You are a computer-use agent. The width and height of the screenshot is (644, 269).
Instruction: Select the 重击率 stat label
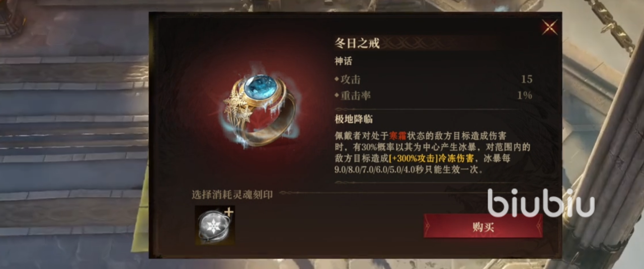point(356,95)
